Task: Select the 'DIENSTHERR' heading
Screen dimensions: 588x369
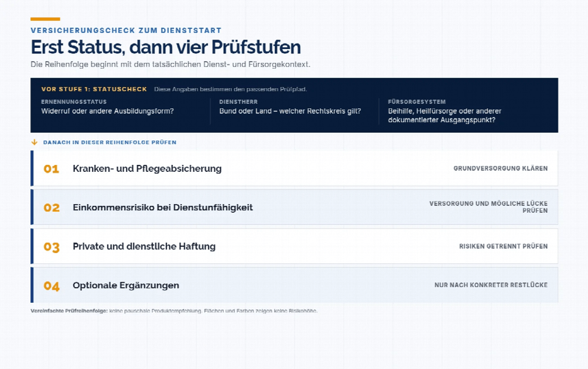Action: click(238, 101)
